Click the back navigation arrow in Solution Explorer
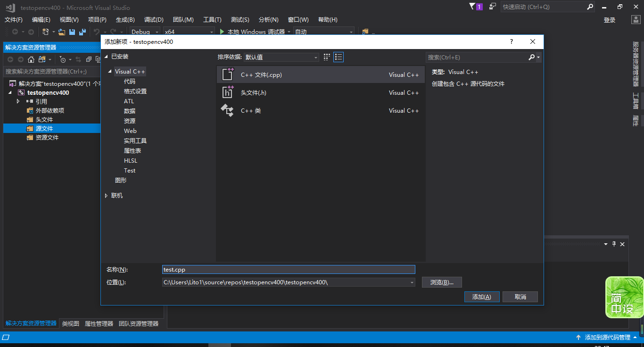Viewport: 644px width, 347px height. tap(9, 59)
